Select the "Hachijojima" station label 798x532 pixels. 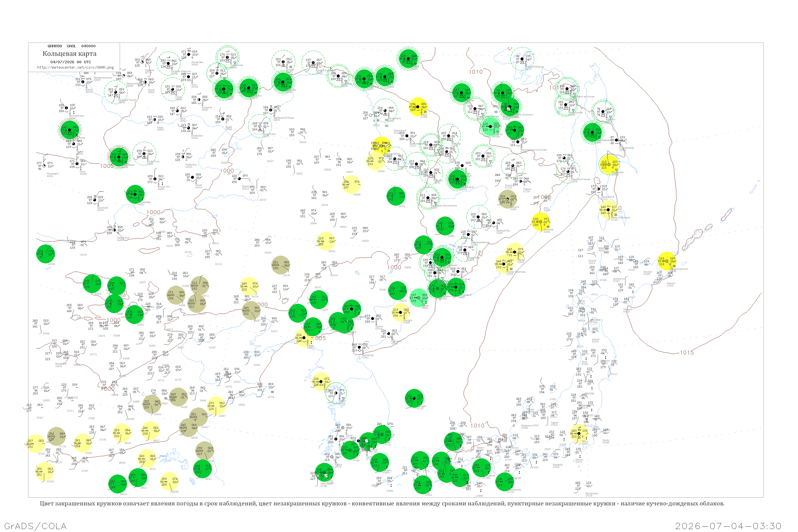tap(592, 493)
